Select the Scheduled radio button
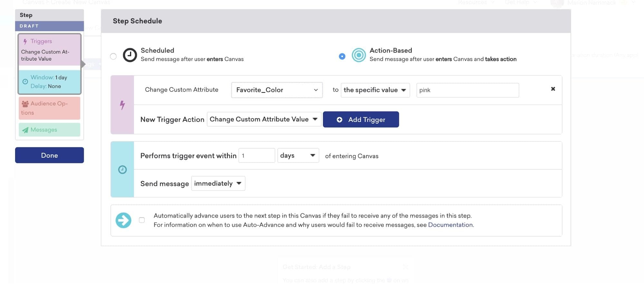The image size is (644, 284). (x=113, y=57)
